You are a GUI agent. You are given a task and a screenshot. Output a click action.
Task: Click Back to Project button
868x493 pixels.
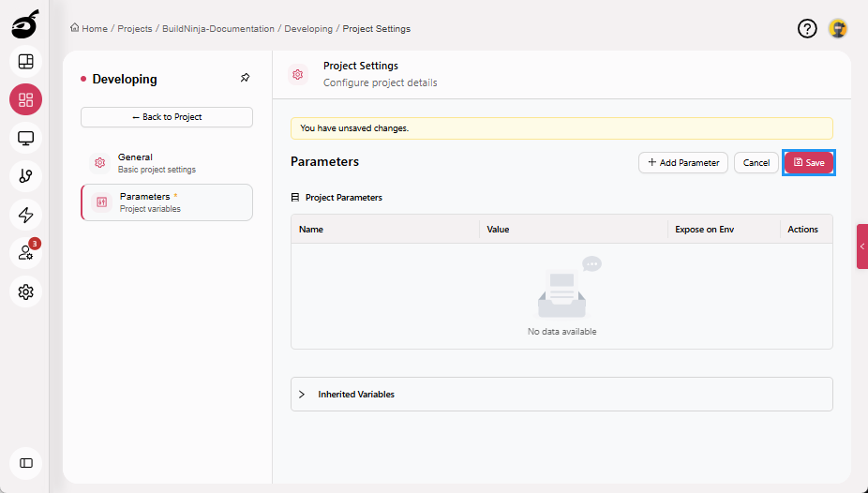coord(167,117)
